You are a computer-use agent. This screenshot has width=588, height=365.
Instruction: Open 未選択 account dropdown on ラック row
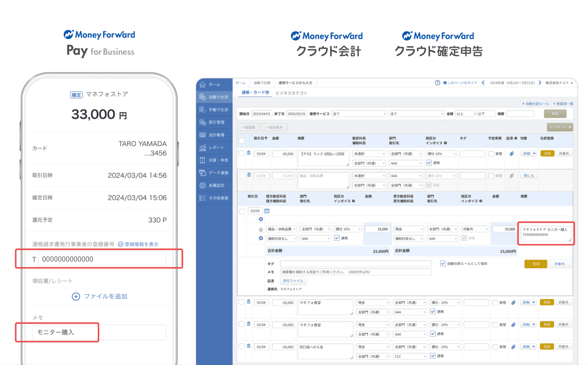369,154
